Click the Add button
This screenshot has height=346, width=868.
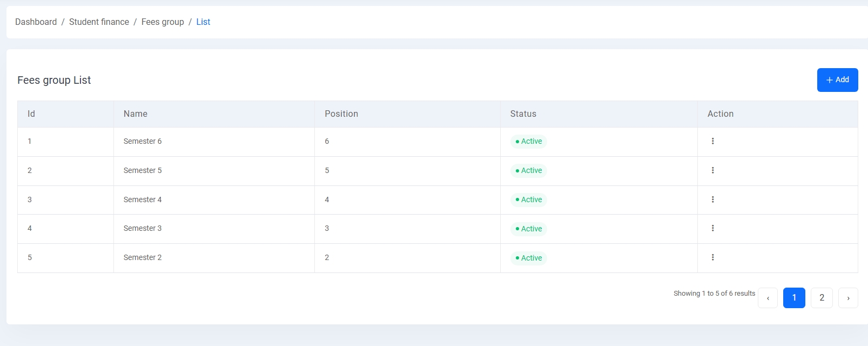pos(837,79)
